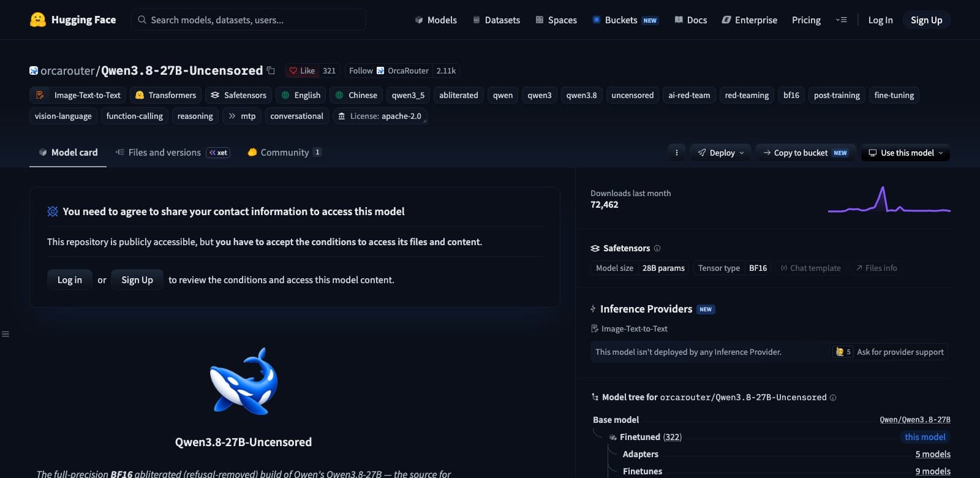Open Files info for Safetensors
This screenshot has height=478, width=980.
(x=876, y=268)
